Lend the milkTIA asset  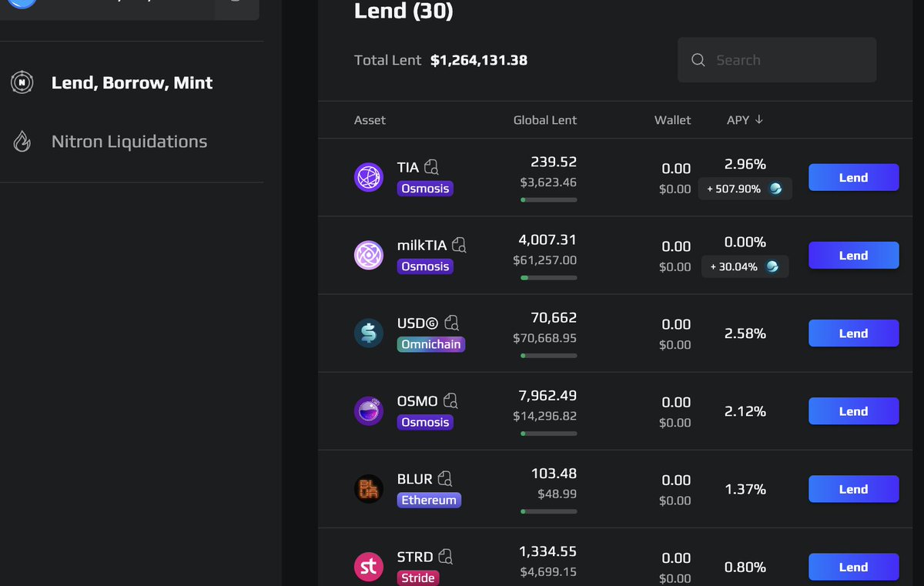pos(853,255)
